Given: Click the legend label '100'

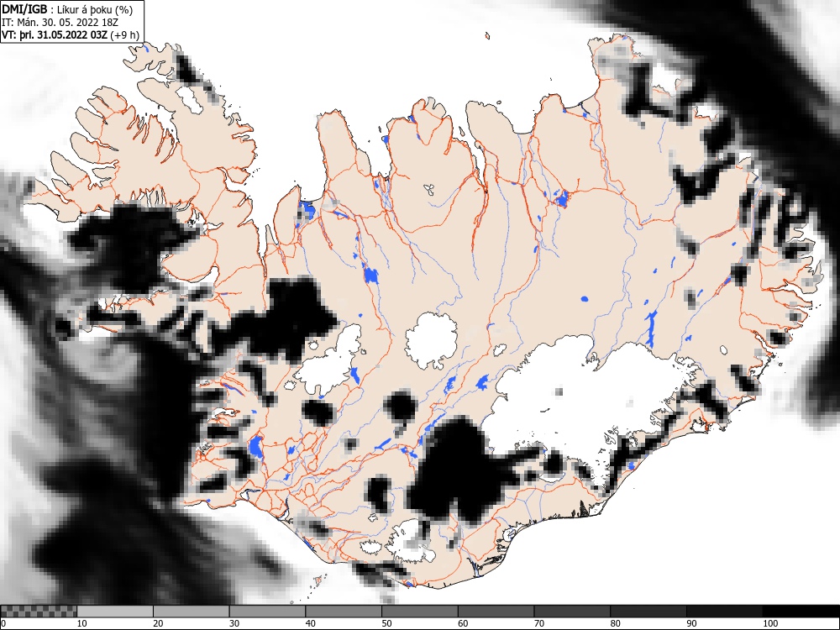Looking at the screenshot, I should (770, 623).
